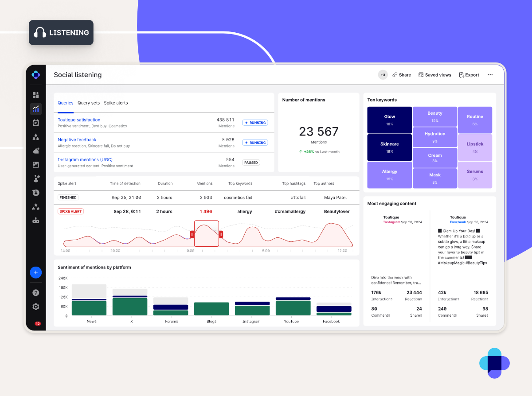Click the 18 665 Reactions value
The height and width of the screenshot is (396, 532).
481,292
